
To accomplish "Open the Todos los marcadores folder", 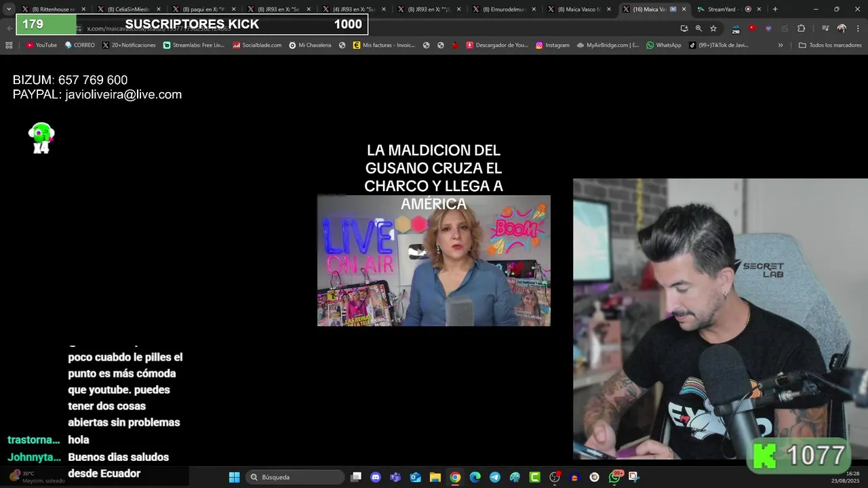I will point(830,45).
